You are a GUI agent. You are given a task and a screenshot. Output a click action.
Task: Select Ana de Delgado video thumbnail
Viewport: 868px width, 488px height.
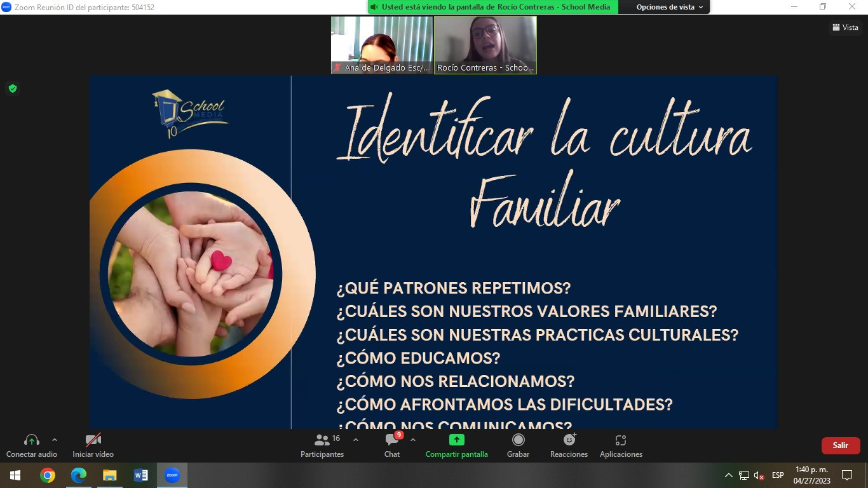[x=382, y=45]
